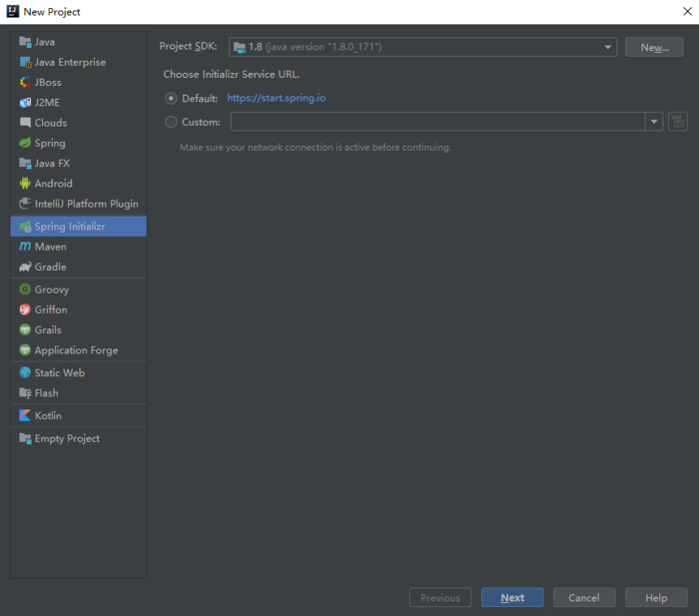Click the Android robot icon
Screen dimensions: 699x616
pos(25,183)
